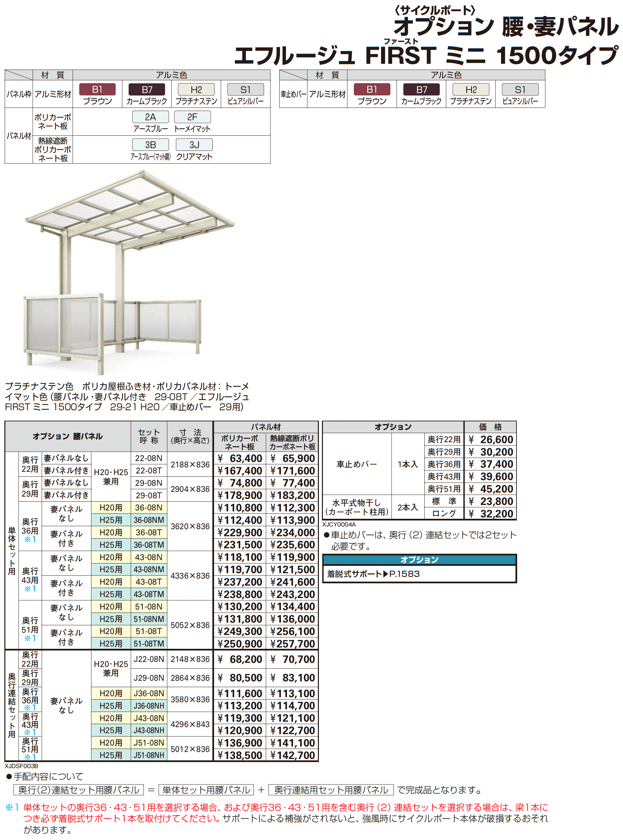
Task: Pick S1 swatch in 車止めバー table
Action: (520, 89)
